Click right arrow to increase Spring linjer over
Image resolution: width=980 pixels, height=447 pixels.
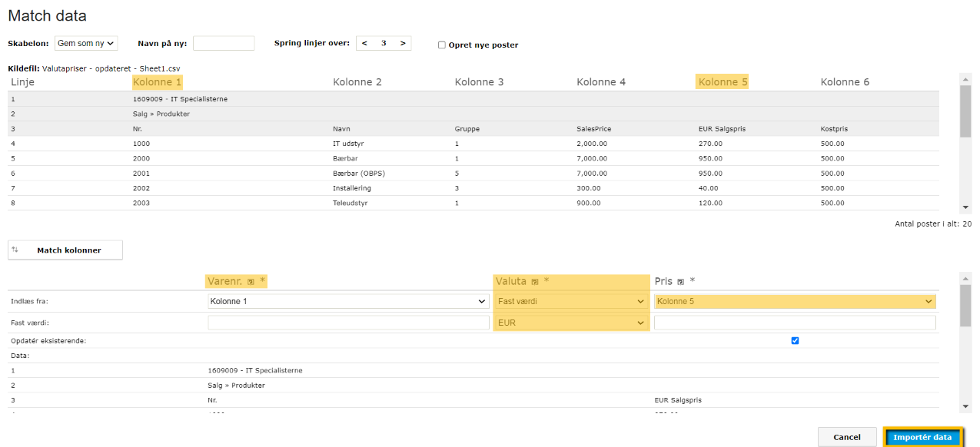pos(403,43)
